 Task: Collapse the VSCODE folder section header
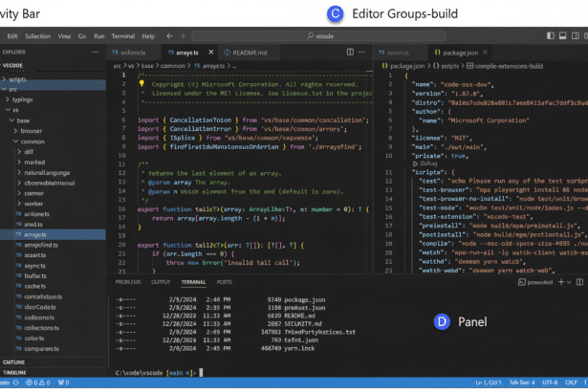[x=53, y=65]
